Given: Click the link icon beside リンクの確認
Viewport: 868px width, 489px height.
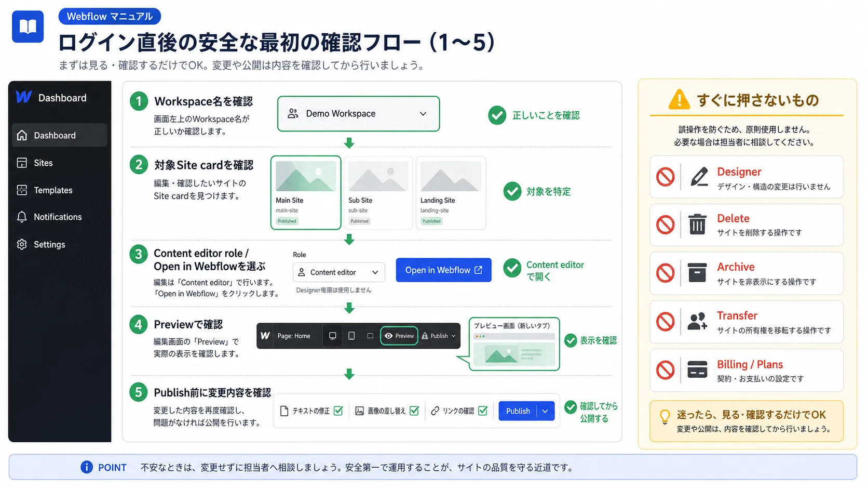Looking at the screenshot, I should point(435,411).
